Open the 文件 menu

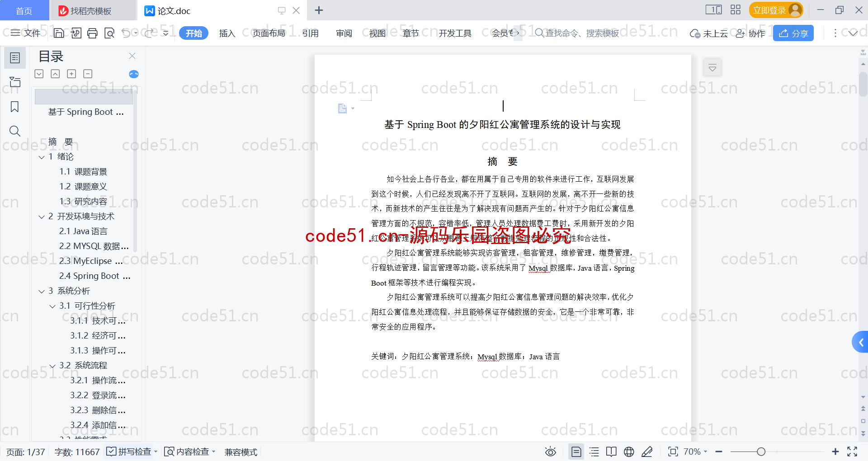click(x=26, y=33)
